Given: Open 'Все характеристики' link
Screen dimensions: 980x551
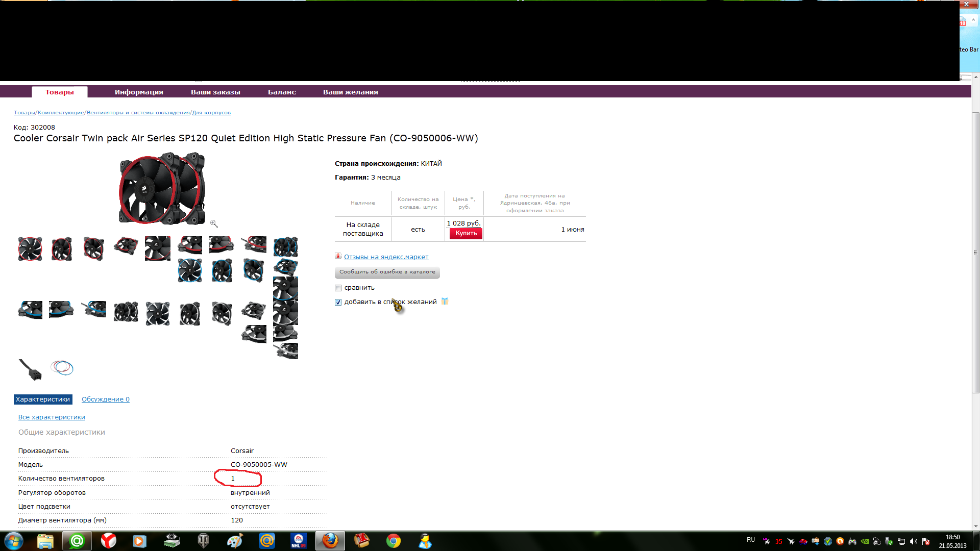Looking at the screenshot, I should pyautogui.click(x=52, y=417).
